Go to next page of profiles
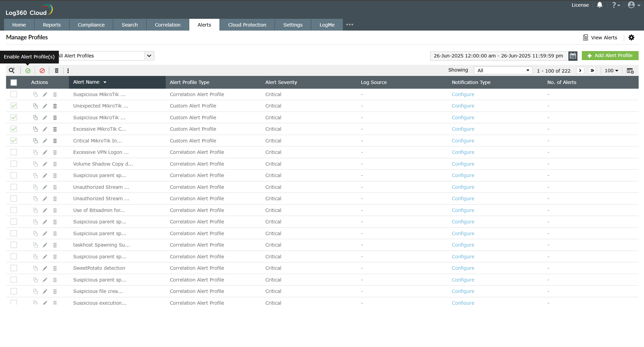The width and height of the screenshot is (644, 347). (580, 71)
